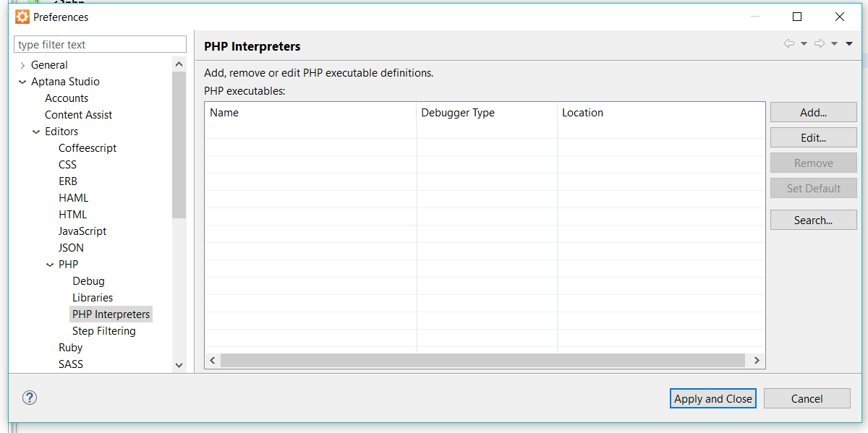Click the tree vertical scrollbar thumb
This screenshot has width=868, height=433.
pyautogui.click(x=179, y=145)
